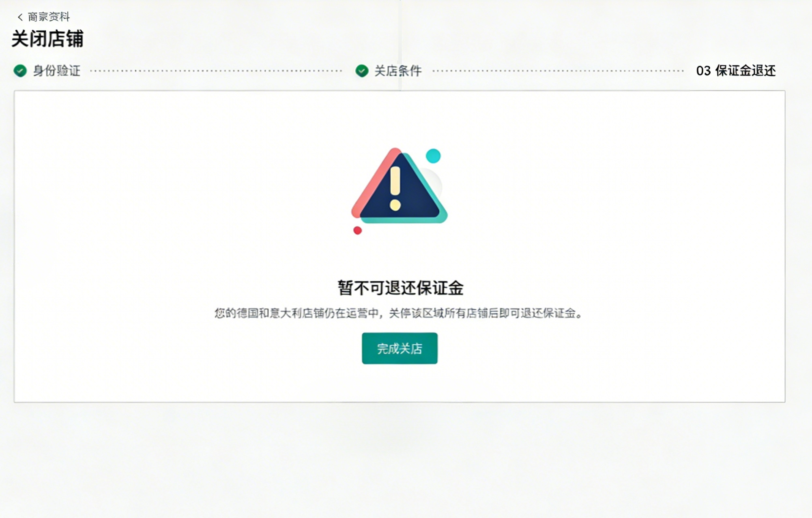Screen dimensions: 812x518
Task: Select the 关店条件 step label
Action: [x=398, y=71]
